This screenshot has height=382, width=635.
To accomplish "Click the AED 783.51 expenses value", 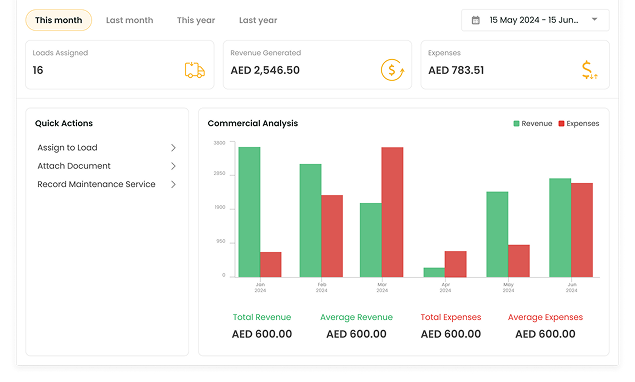I will click(456, 70).
